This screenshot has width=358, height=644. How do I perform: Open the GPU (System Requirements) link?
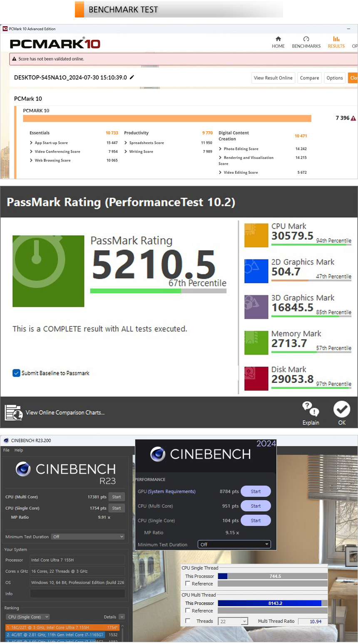coord(172,491)
